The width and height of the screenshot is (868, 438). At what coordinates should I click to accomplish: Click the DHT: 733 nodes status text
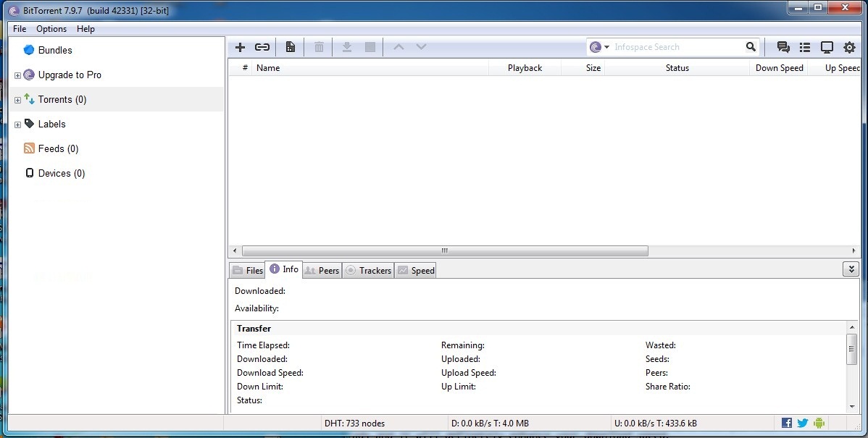coord(355,423)
